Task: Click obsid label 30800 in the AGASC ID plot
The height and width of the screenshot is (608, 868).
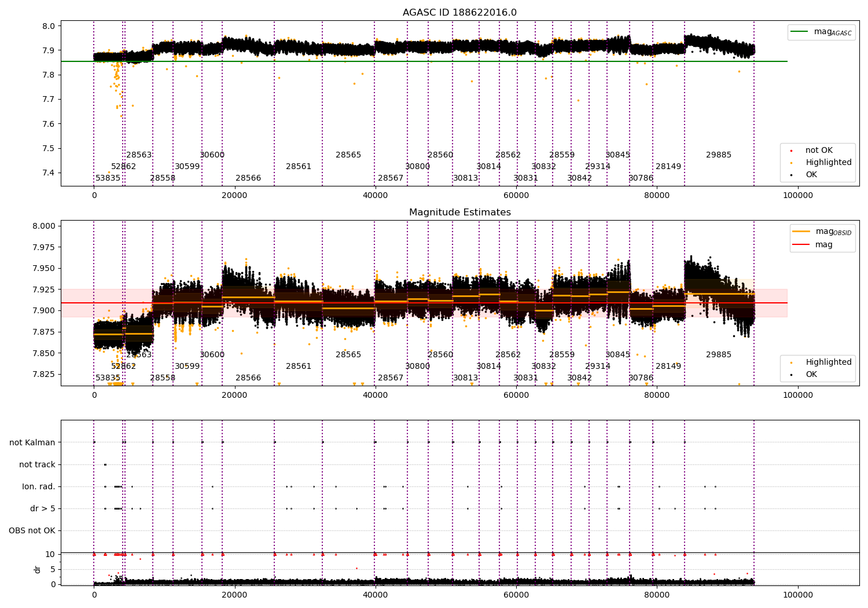Action: (418, 167)
